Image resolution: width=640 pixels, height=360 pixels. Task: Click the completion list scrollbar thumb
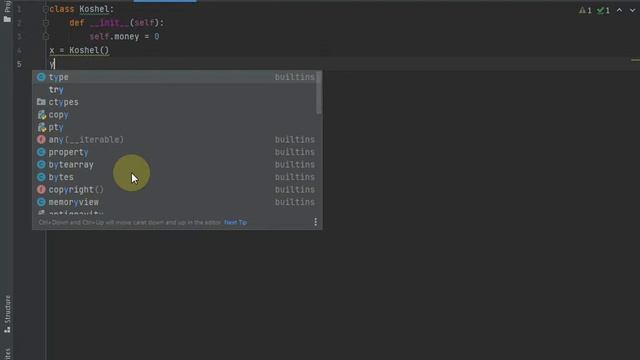tap(319, 93)
